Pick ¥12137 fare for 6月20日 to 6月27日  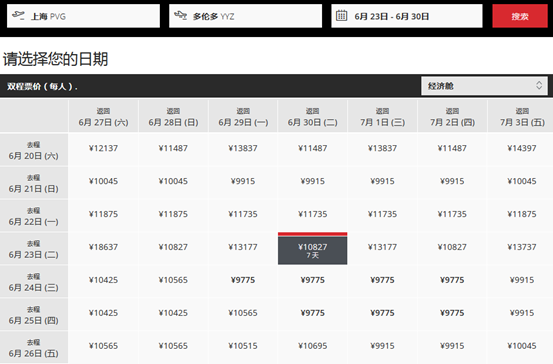point(103,148)
